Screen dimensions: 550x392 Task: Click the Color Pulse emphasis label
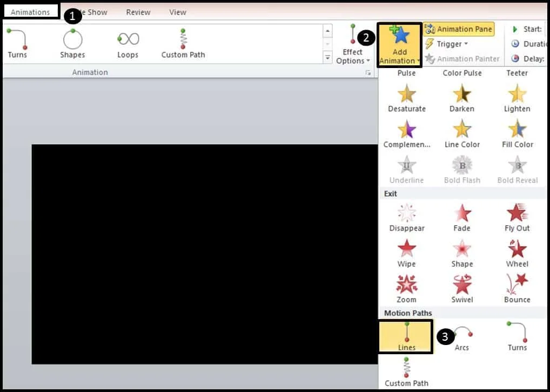tap(462, 73)
